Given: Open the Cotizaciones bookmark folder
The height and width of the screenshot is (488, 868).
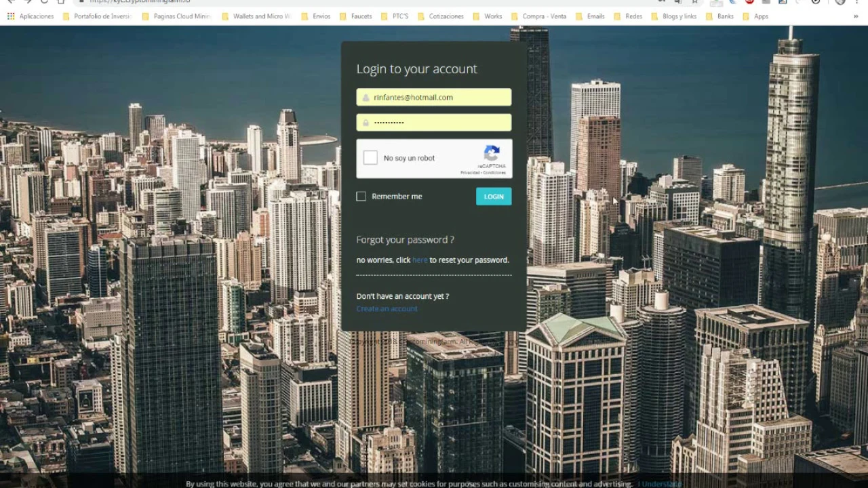Looking at the screenshot, I should coord(441,16).
